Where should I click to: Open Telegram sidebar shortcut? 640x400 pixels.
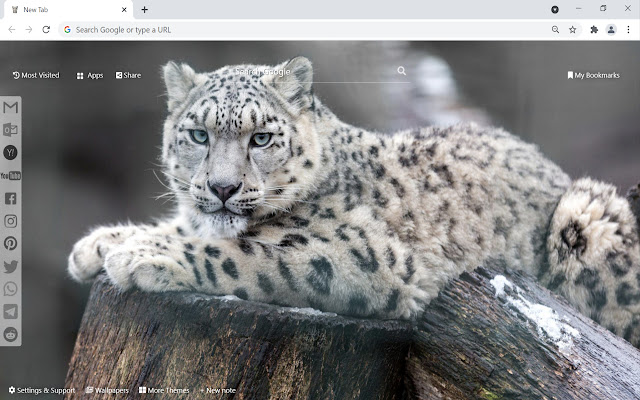[11, 311]
